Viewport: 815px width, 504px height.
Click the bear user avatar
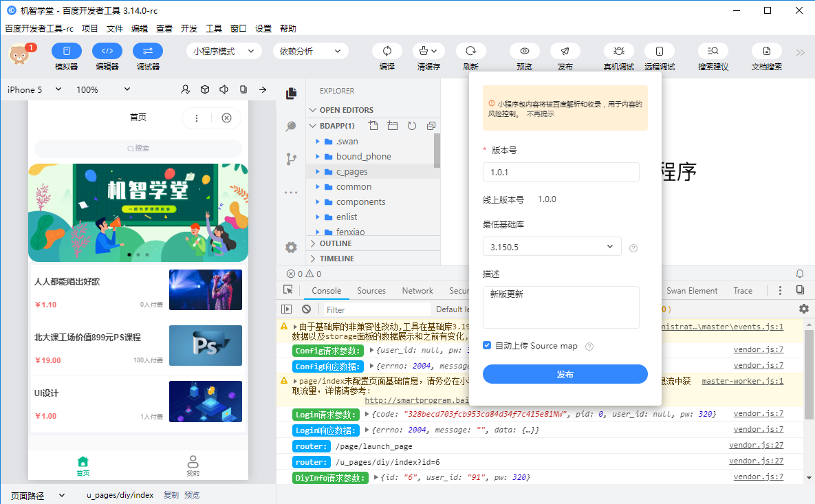(x=19, y=54)
